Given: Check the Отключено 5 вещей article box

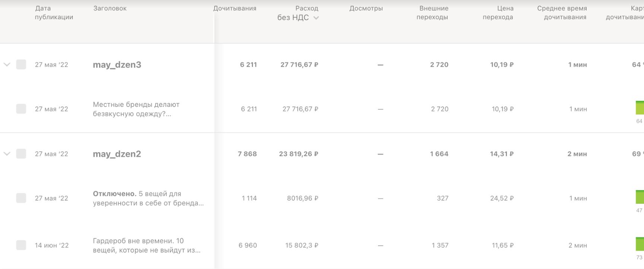Looking at the screenshot, I should tap(21, 198).
